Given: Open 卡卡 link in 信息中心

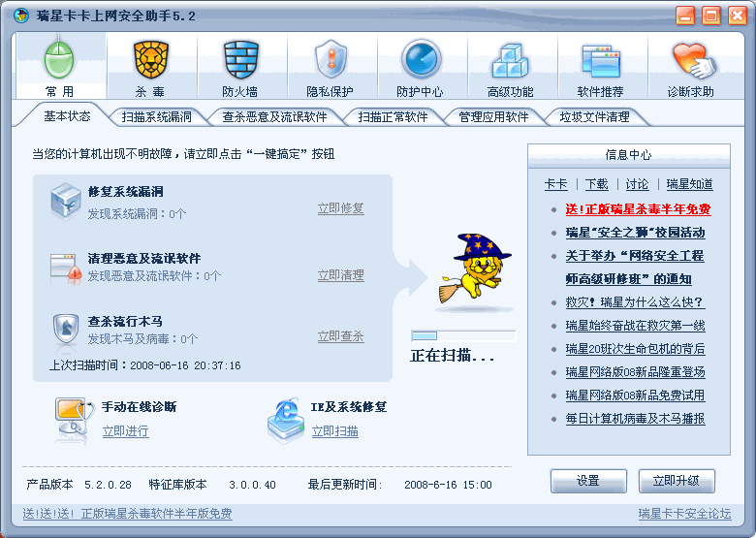Looking at the screenshot, I should coord(555,184).
